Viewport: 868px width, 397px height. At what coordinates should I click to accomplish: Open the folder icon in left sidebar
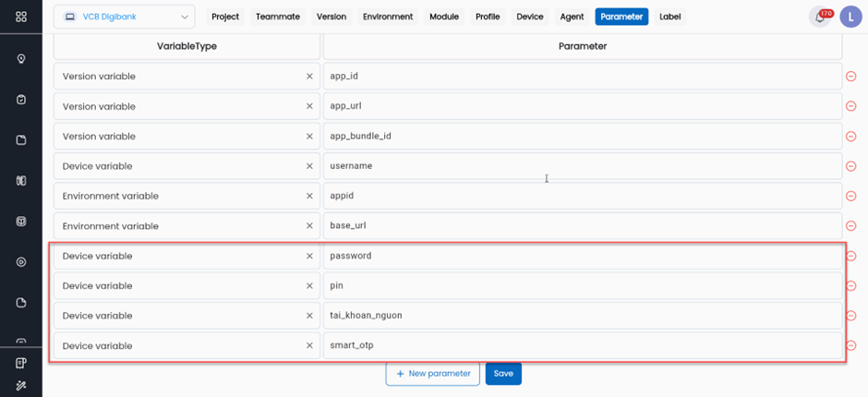coord(21,140)
